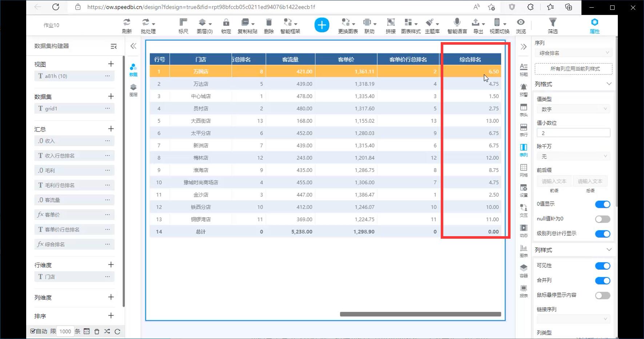Screen dimensions: 644x339
Task: Click 所有列应用当前列样式 button
Action: (x=573, y=69)
